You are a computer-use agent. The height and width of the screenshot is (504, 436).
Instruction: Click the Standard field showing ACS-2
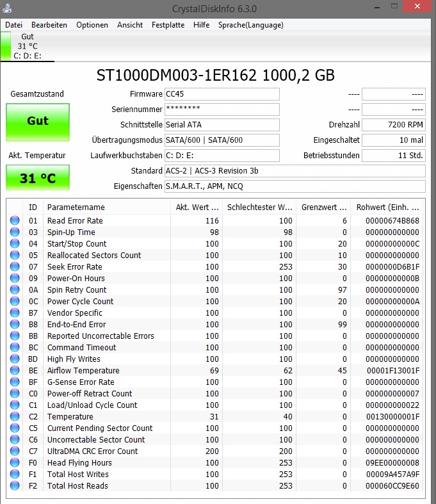coord(295,171)
